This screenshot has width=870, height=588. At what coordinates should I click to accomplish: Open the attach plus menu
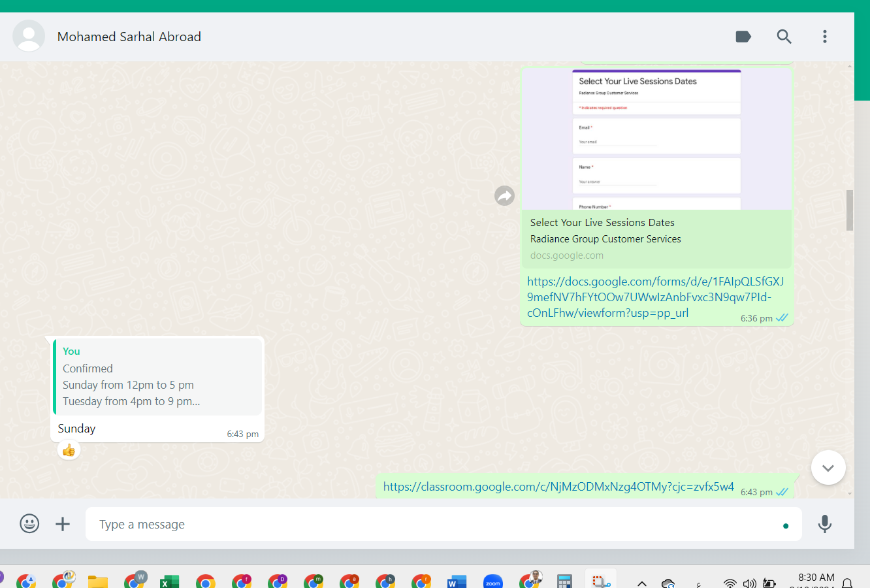point(63,524)
